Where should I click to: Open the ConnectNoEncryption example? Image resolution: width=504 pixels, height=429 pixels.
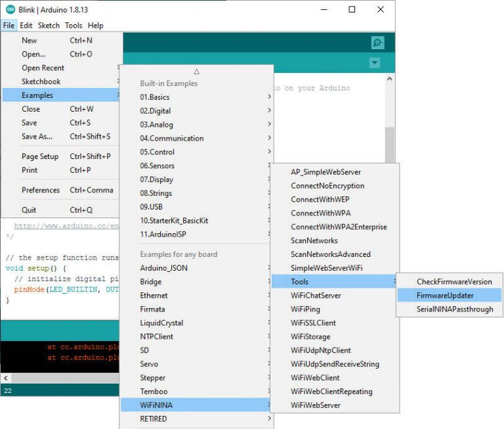(335, 186)
